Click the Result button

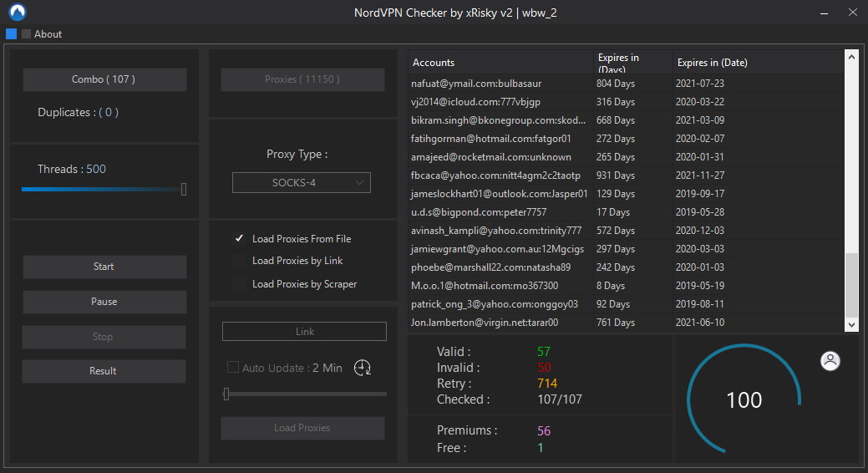(104, 371)
